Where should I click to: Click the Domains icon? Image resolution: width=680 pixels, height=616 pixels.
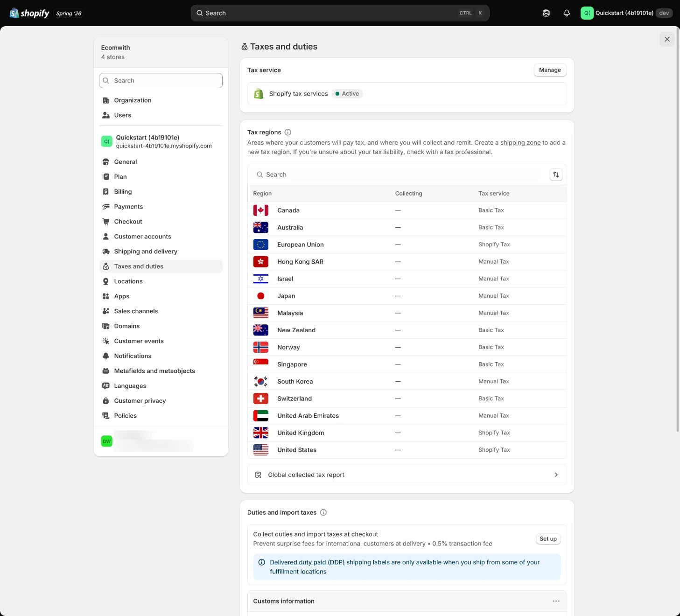click(x=106, y=326)
